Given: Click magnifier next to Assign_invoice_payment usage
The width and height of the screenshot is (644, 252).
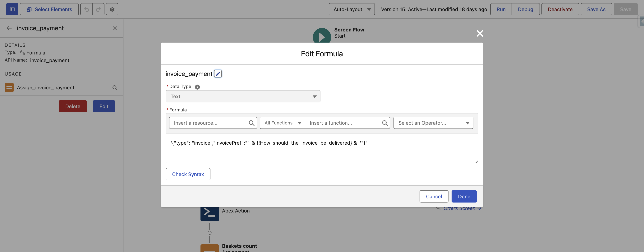Looking at the screenshot, I should [115, 88].
